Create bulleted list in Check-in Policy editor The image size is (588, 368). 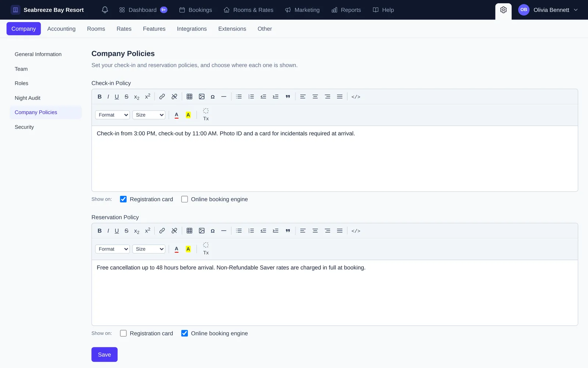(239, 97)
